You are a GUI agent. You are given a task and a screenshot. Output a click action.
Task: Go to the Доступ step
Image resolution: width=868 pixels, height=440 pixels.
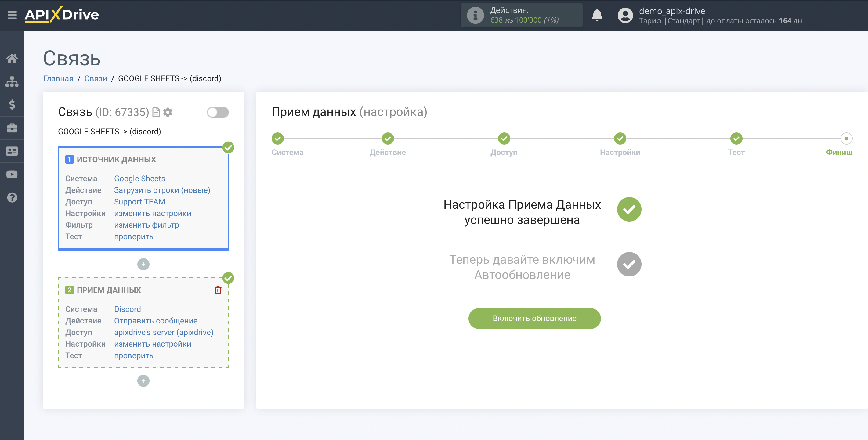[x=504, y=139]
